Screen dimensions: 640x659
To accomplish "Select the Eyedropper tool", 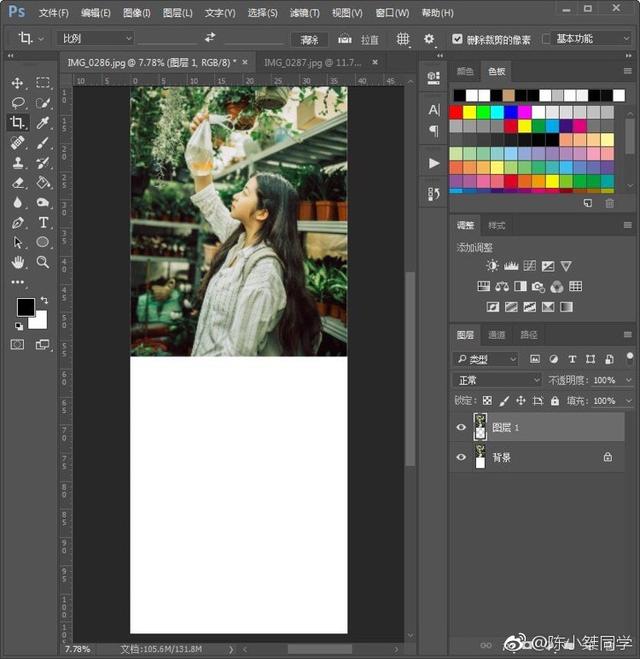I will (43, 123).
